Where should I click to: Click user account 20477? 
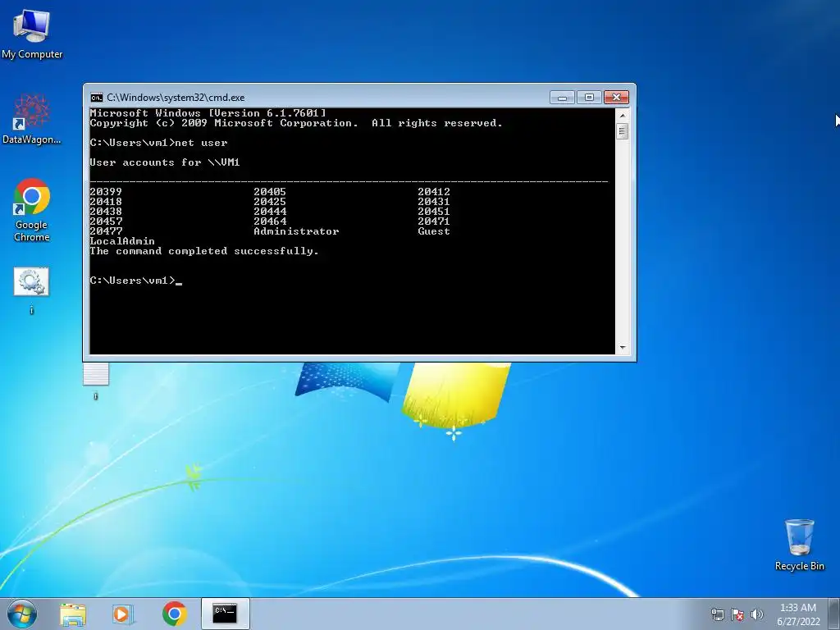click(106, 231)
